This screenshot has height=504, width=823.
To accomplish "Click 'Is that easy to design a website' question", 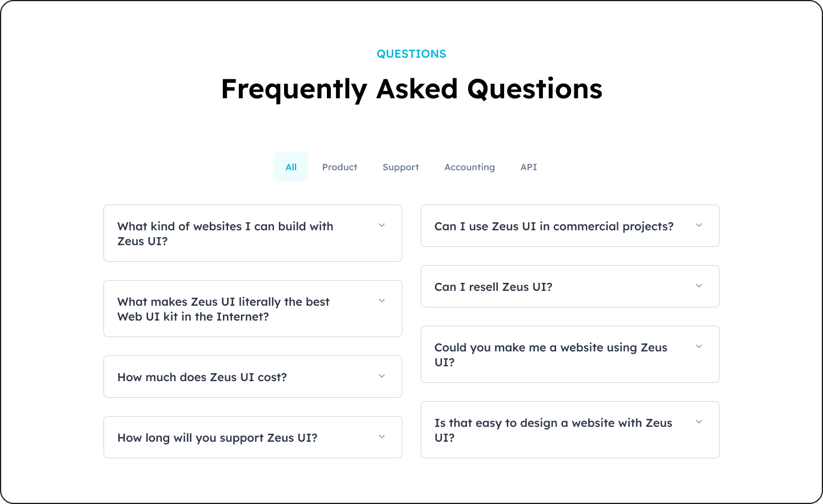I will pyautogui.click(x=553, y=430).
